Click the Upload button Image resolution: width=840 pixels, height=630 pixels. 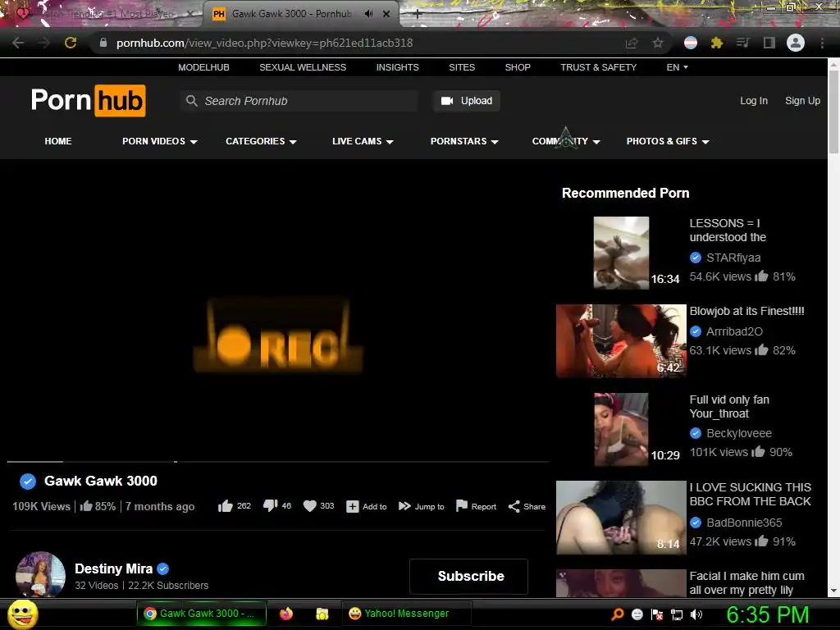(x=467, y=101)
